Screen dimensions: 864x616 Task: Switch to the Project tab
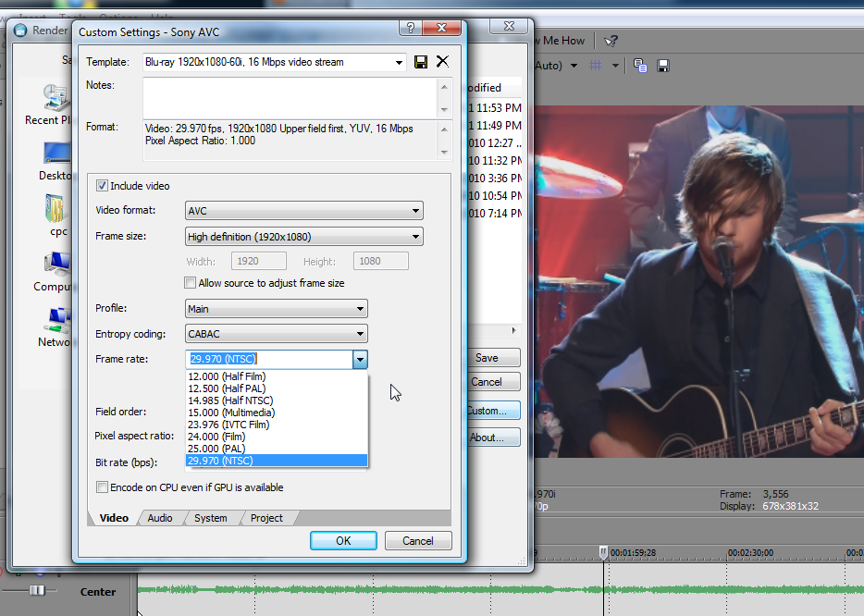tap(266, 518)
